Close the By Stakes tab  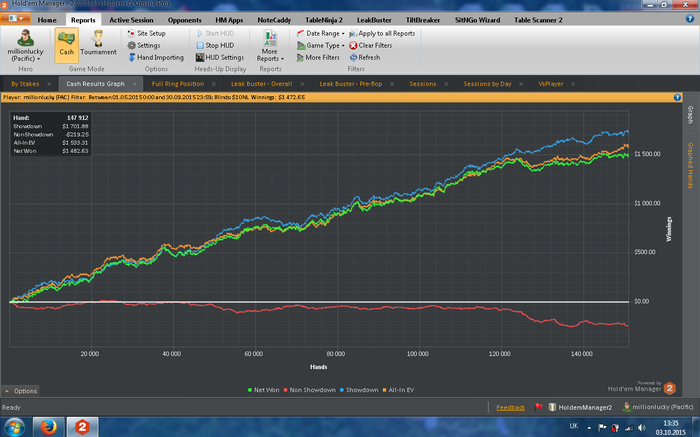pos(49,84)
